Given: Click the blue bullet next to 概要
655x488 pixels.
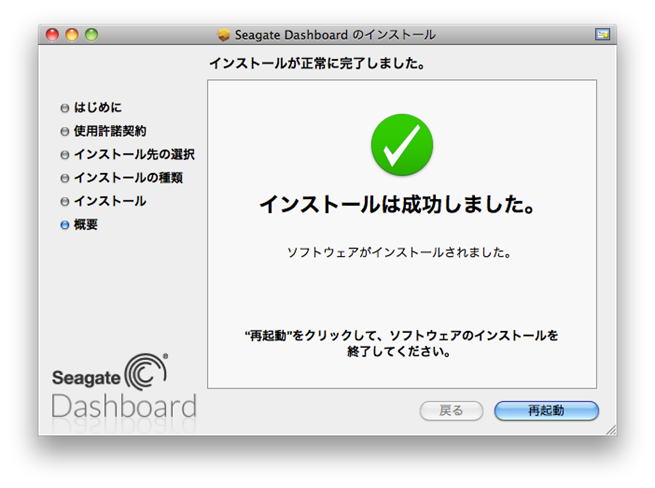Looking at the screenshot, I should click(64, 225).
